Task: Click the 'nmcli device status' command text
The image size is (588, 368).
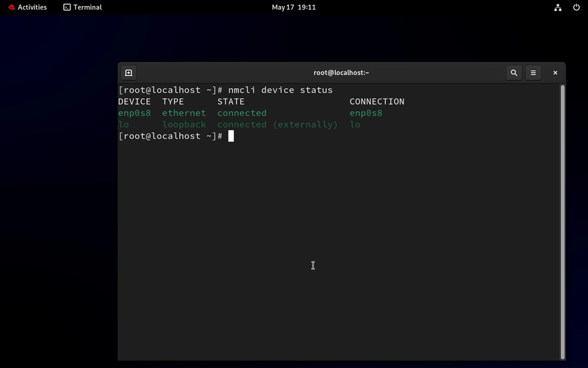Action: click(280, 90)
